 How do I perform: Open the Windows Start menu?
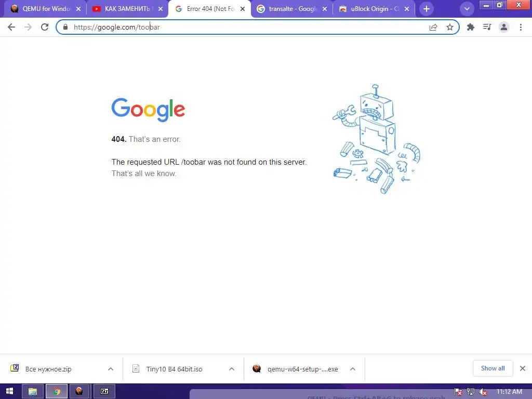pyautogui.click(x=9, y=391)
